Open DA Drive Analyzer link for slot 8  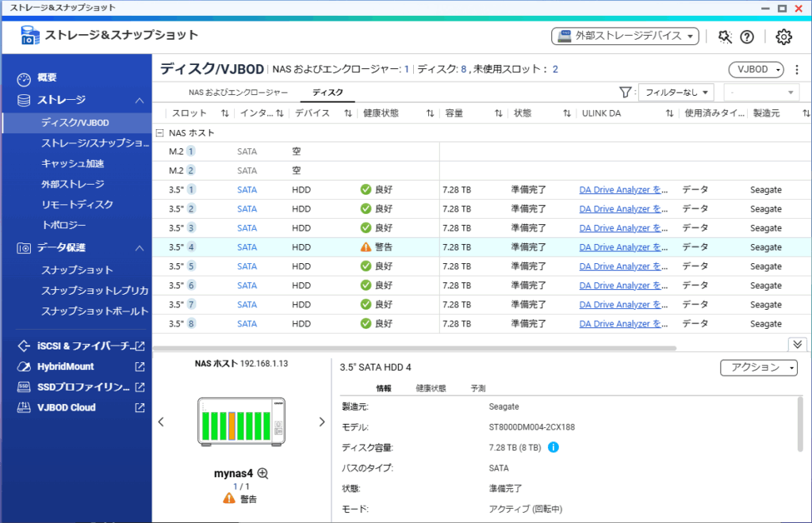coord(623,324)
